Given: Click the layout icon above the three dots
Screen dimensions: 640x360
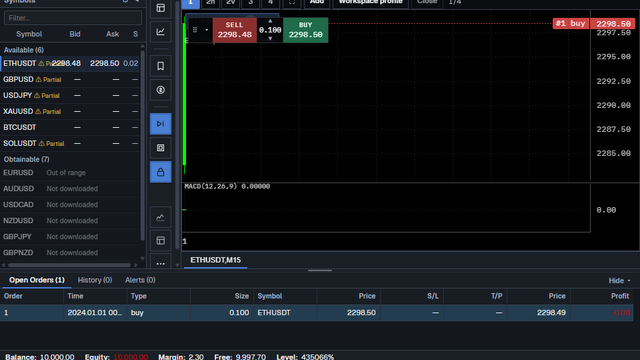Looking at the screenshot, I should (x=160, y=241).
